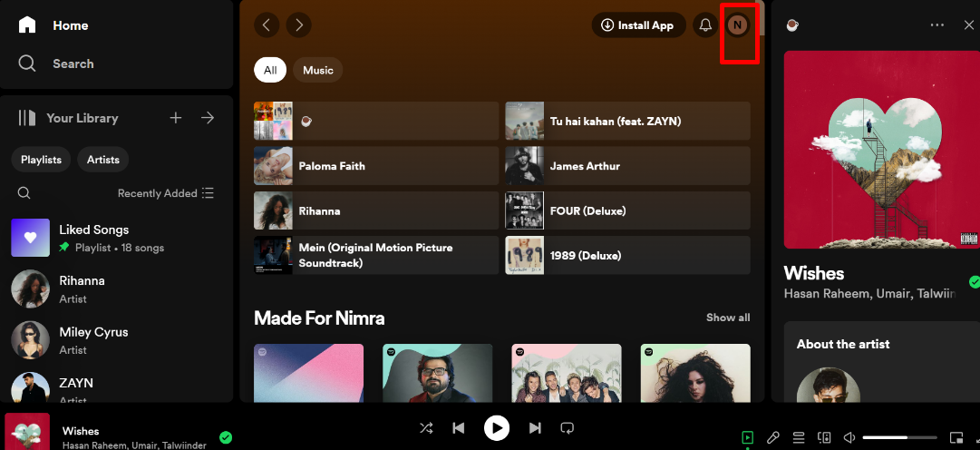
Task: Navigate forward with the right chevron
Action: pyautogui.click(x=299, y=25)
